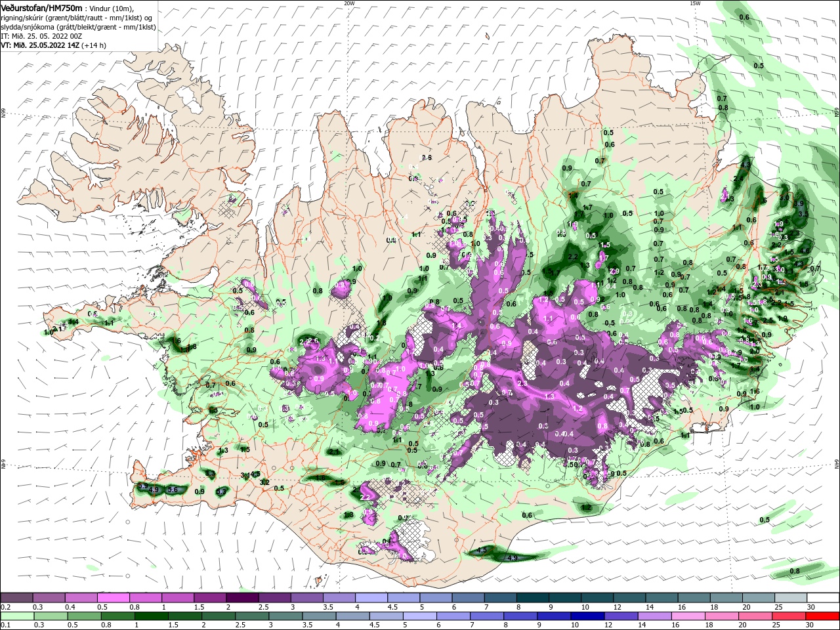
Task: Click lower legend swatch between 25 and 30
Action: tap(789, 616)
